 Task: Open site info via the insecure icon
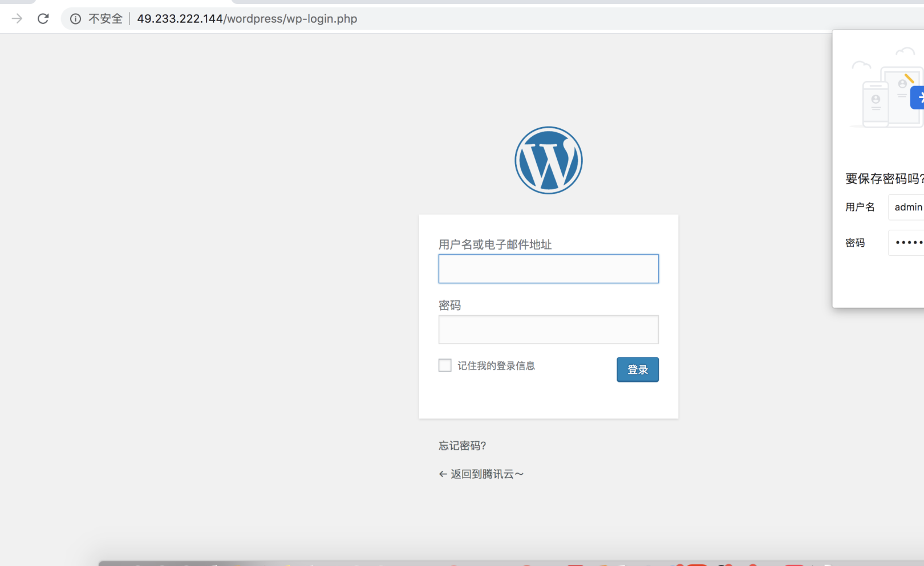(75, 19)
